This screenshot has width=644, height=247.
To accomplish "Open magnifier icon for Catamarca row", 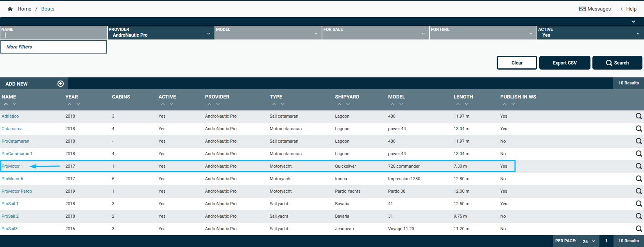I will 639,129.
